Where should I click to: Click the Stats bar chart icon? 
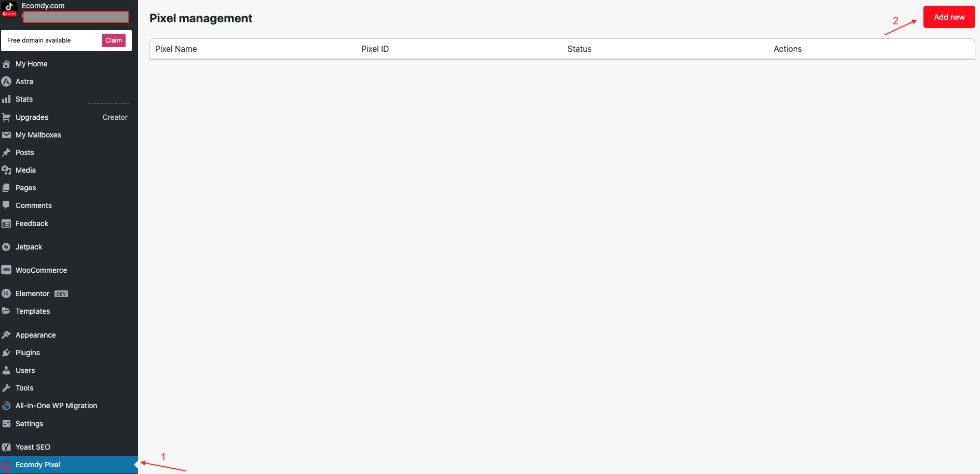click(x=6, y=99)
